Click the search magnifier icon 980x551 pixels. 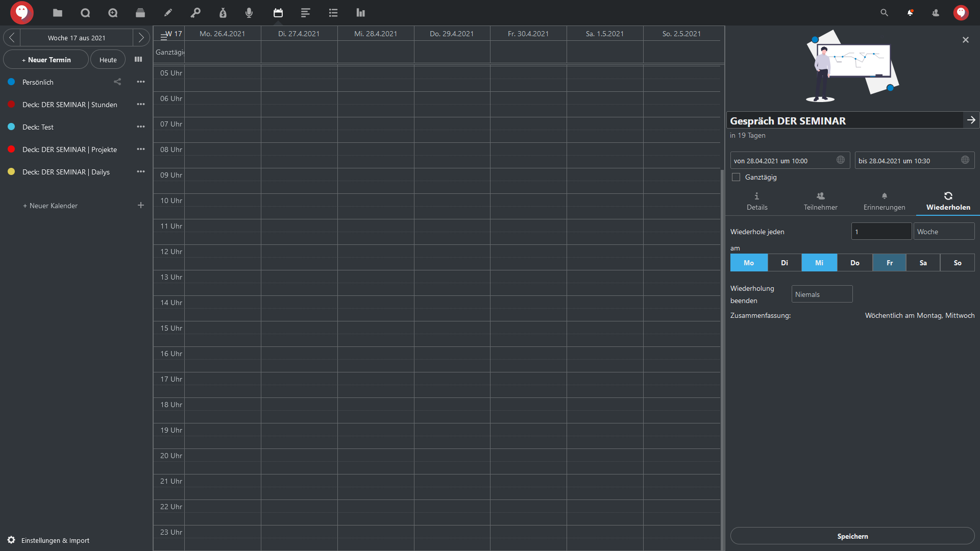click(884, 13)
